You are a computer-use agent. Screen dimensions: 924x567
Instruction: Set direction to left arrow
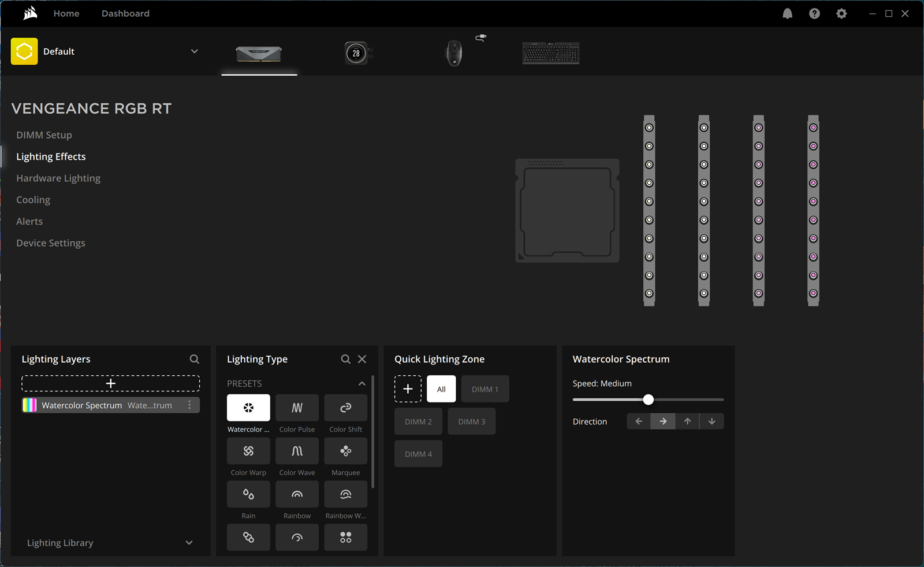639,421
